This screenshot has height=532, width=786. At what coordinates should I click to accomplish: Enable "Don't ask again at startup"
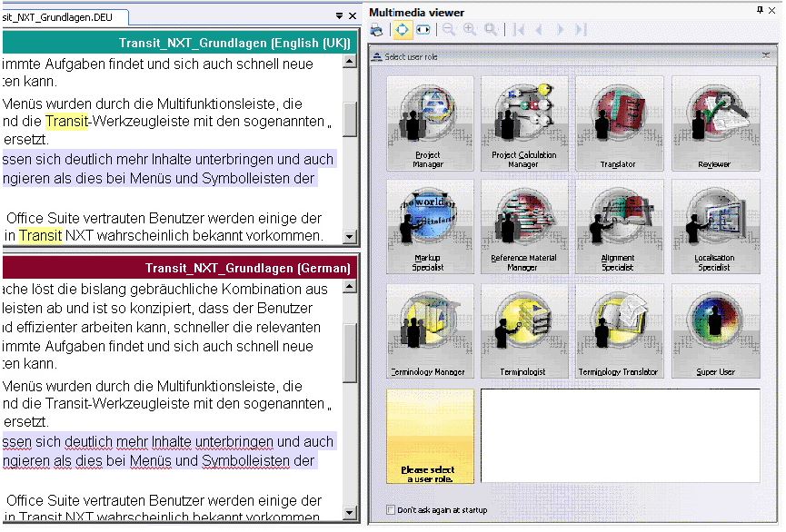pyautogui.click(x=391, y=510)
